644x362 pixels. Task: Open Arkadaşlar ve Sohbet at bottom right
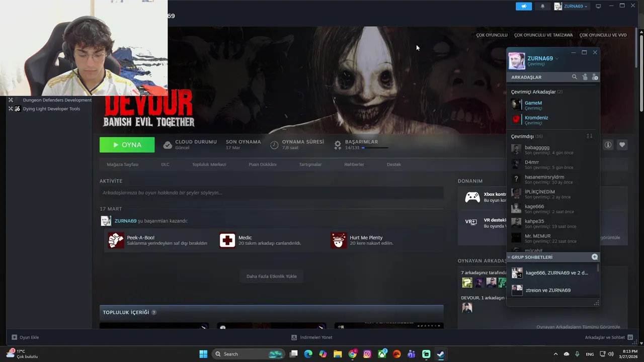coord(609,337)
